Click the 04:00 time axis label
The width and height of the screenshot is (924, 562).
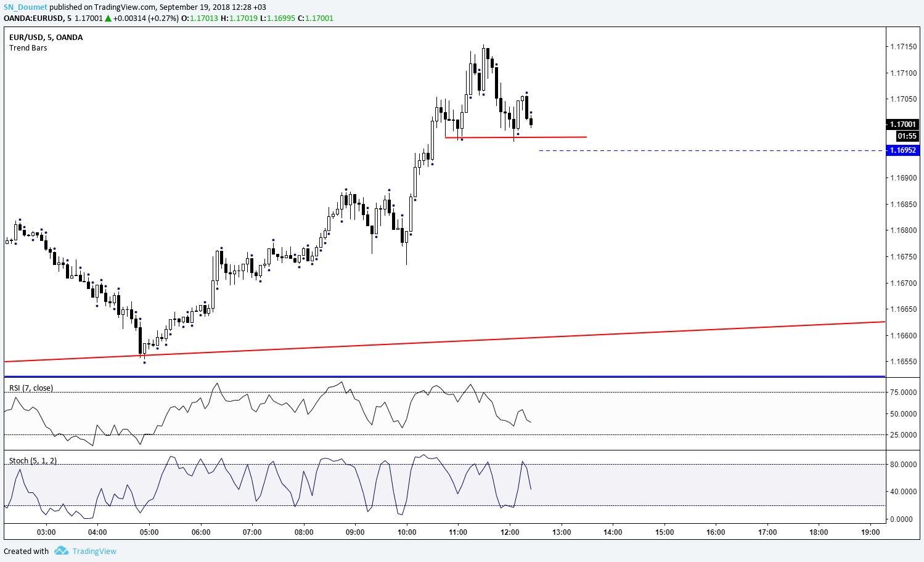(x=97, y=532)
